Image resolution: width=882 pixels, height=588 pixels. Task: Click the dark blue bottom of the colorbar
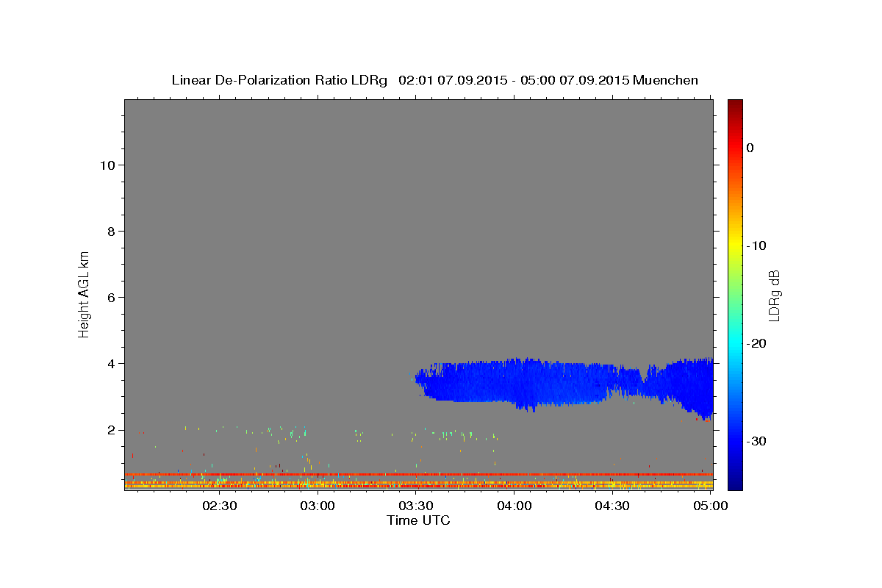point(735,483)
